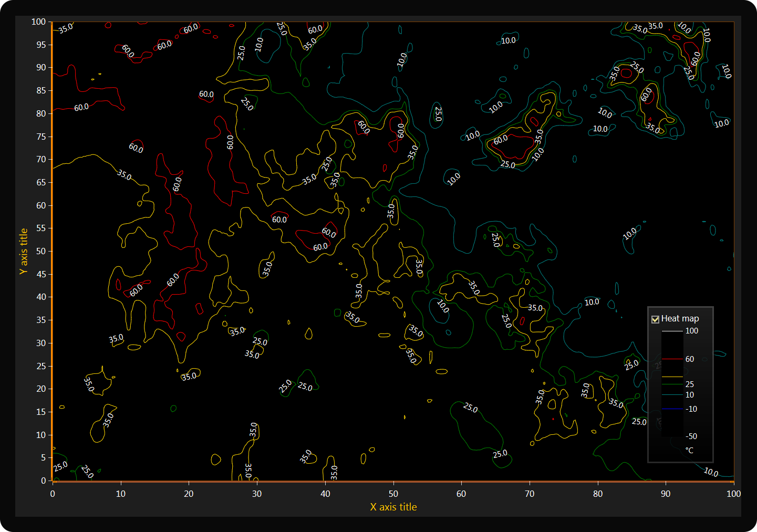Click the 20 tick on X axis
This screenshot has width=757, height=532.
[189, 494]
